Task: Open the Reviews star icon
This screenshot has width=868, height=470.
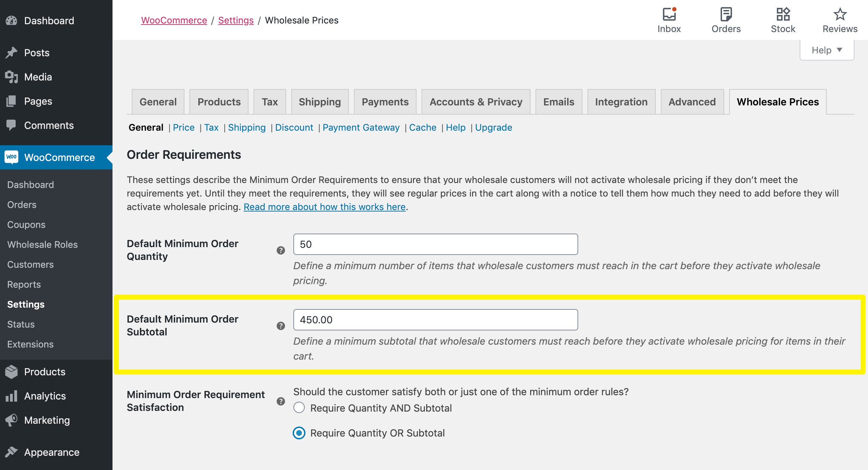Action: click(840, 14)
